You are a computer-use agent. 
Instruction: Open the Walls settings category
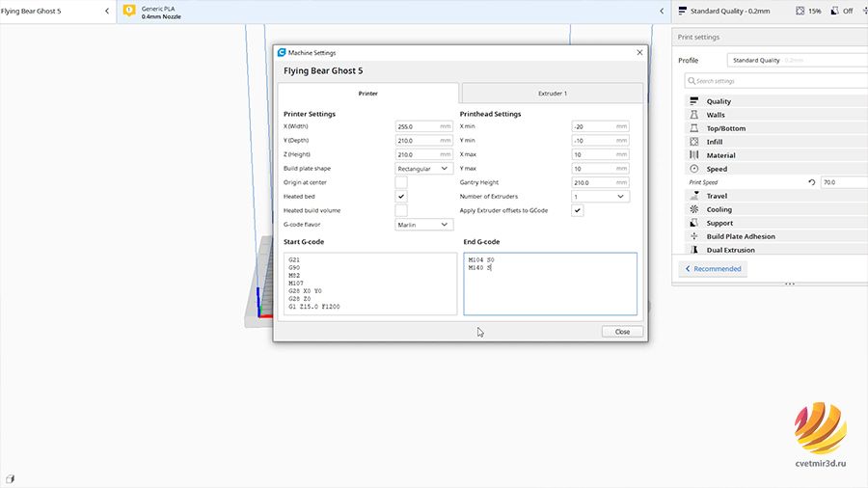click(775, 115)
